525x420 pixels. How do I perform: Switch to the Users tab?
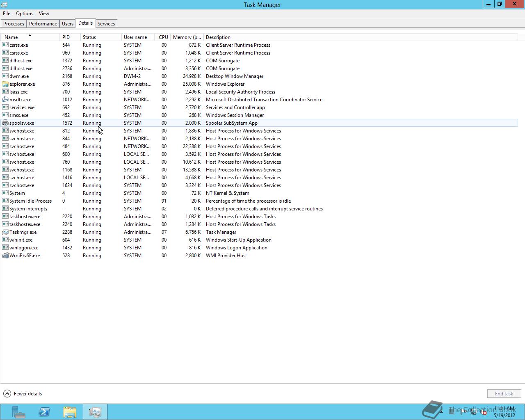point(68,24)
